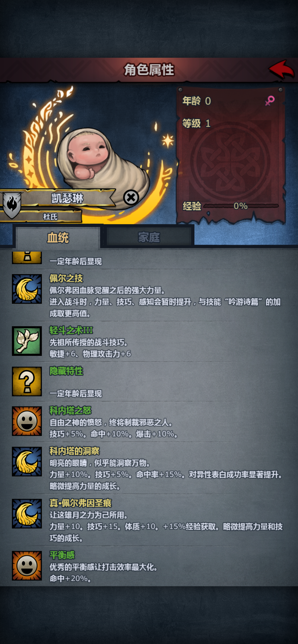Tap the 科内塔的洞察 moon icon
298x644 pixels.
pyautogui.click(x=27, y=461)
